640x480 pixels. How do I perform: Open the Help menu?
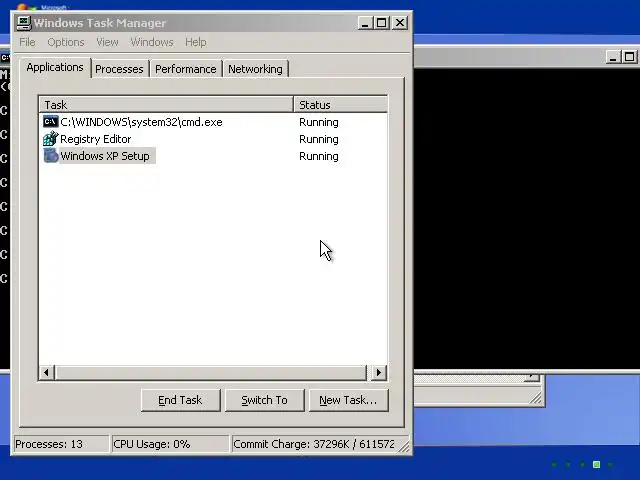[196, 42]
